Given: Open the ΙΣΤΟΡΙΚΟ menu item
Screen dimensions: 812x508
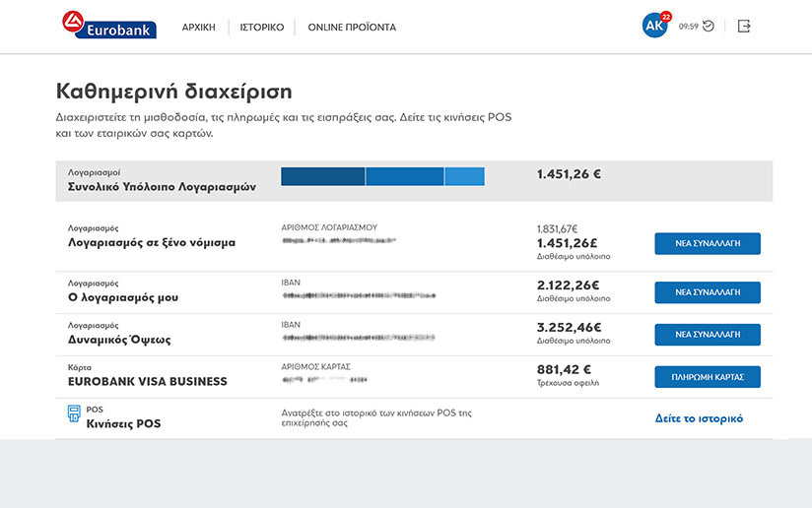Looking at the screenshot, I should 261,27.
